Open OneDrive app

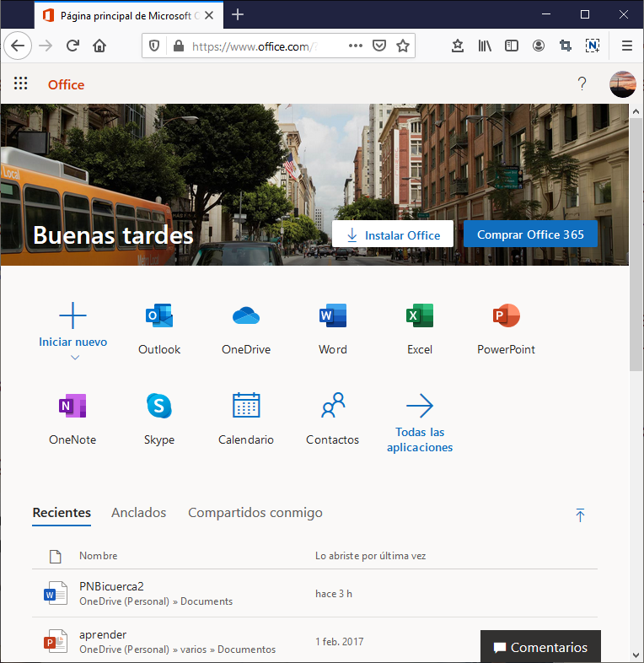[x=246, y=329]
